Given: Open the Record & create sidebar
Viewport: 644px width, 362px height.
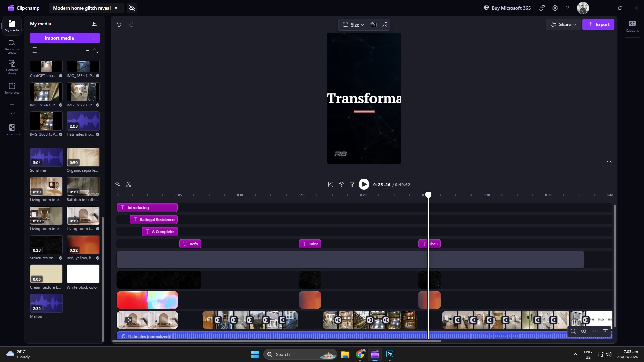Looking at the screenshot, I should [x=12, y=47].
